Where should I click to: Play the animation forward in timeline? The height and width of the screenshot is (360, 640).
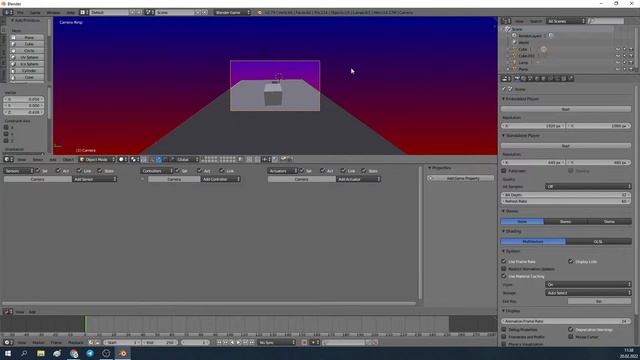[x=239, y=342]
